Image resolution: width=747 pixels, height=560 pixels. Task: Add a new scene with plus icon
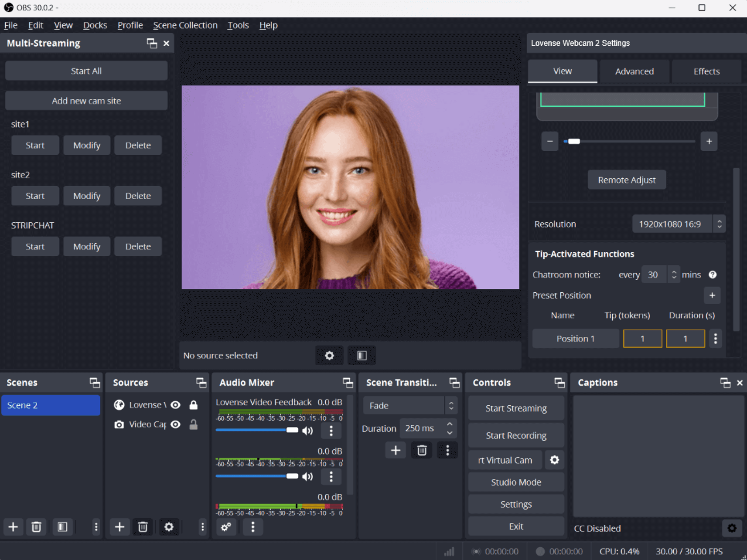coord(13,527)
